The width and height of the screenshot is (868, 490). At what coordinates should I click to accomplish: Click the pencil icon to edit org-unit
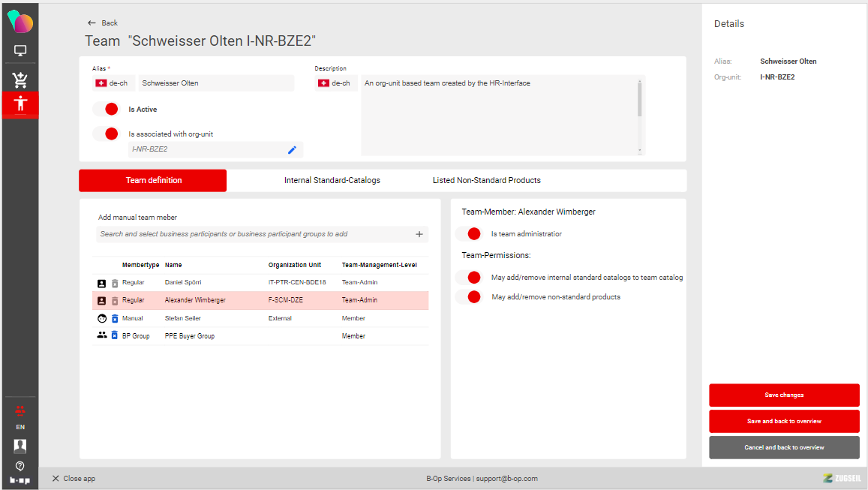pos(292,149)
